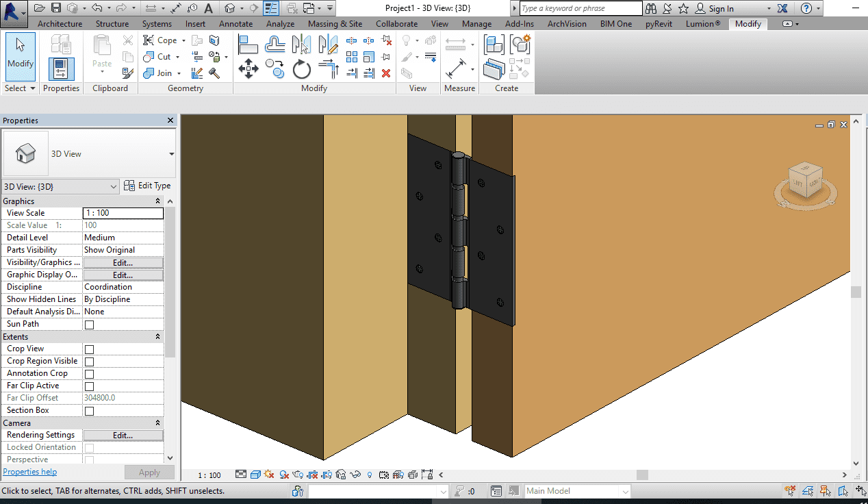Viewport: 868px width, 504px height.
Task: Click the View Scale 1 : 100 field
Action: pos(123,213)
